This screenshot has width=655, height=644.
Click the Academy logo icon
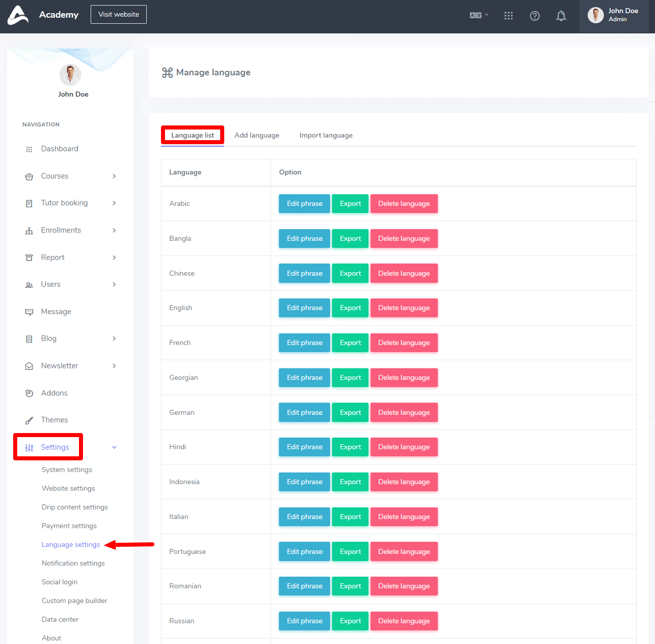click(x=18, y=15)
